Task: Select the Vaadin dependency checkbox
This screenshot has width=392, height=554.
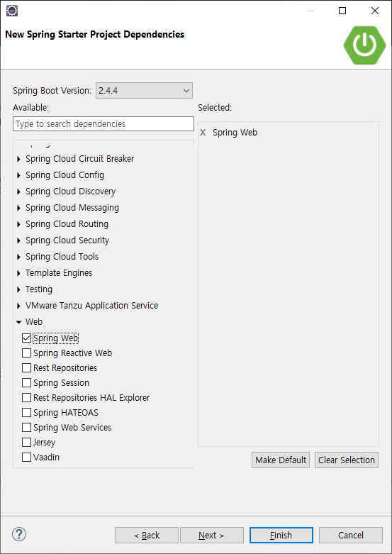Action: (26, 458)
